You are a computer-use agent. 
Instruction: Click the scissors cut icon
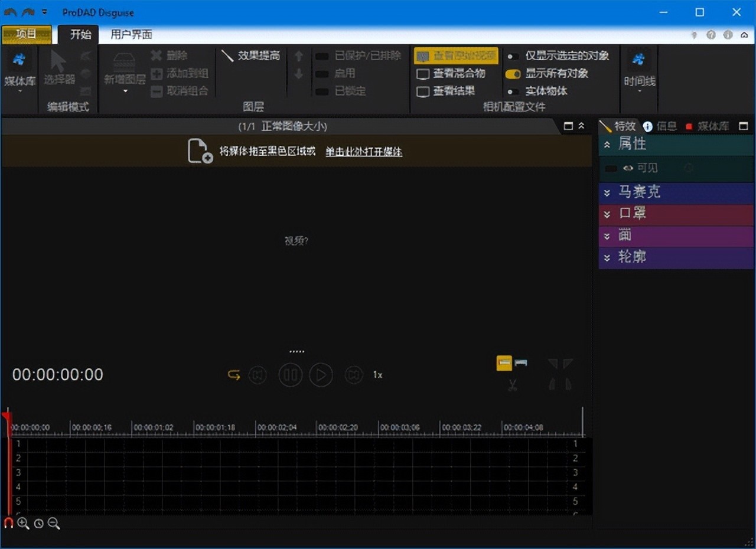tap(512, 385)
